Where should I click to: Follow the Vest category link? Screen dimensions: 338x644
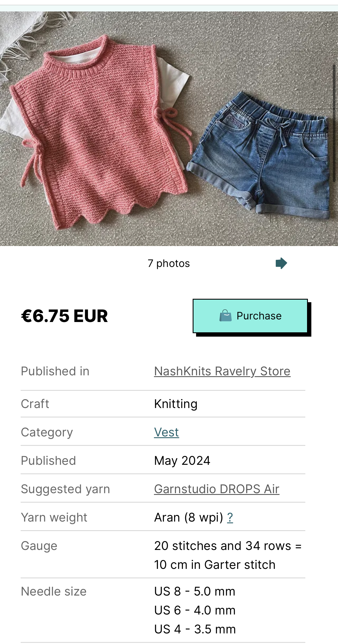point(166,432)
